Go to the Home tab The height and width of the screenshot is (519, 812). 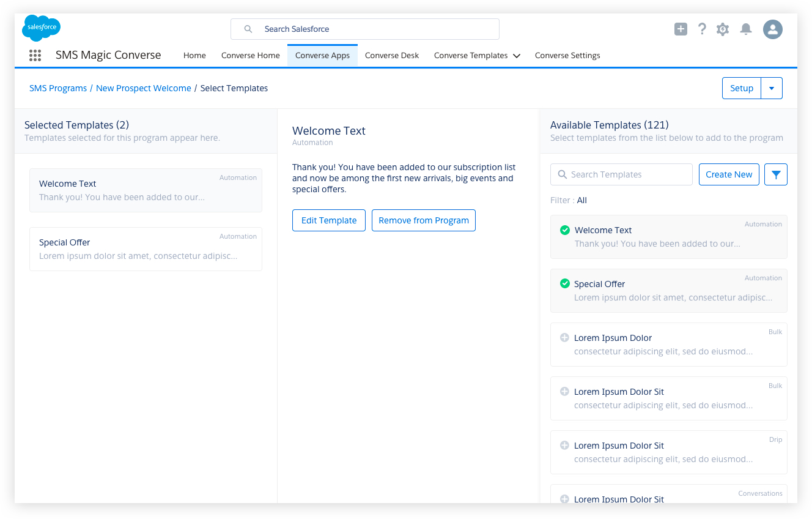(x=194, y=55)
